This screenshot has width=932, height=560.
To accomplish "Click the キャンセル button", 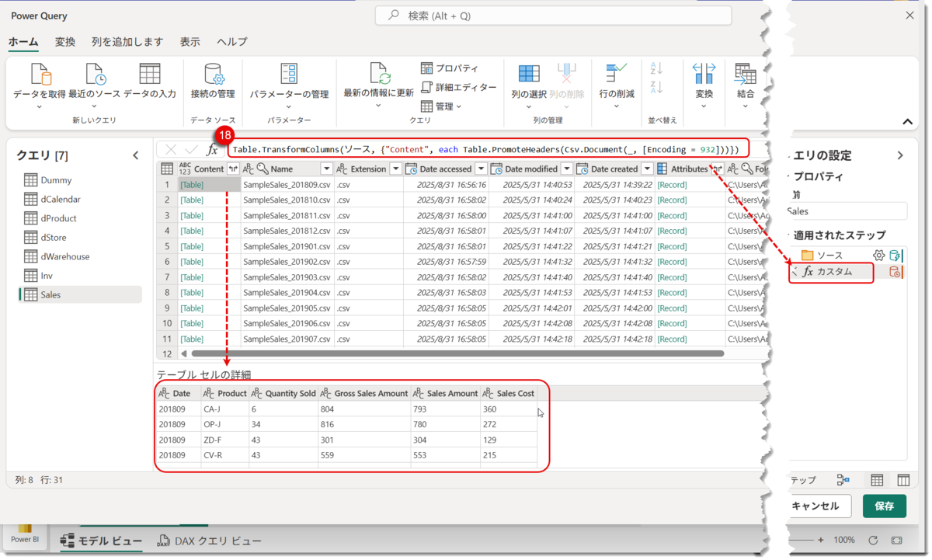I will pyautogui.click(x=819, y=506).
